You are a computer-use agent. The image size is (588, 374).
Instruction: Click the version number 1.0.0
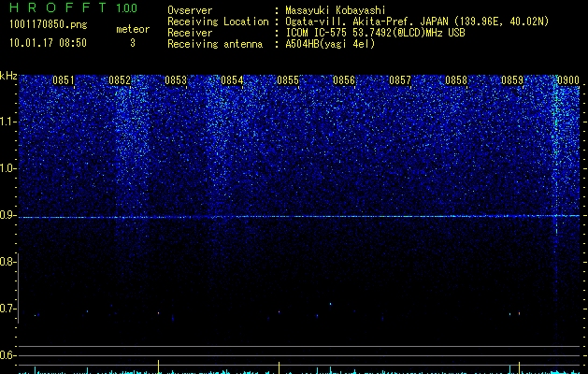127,7
